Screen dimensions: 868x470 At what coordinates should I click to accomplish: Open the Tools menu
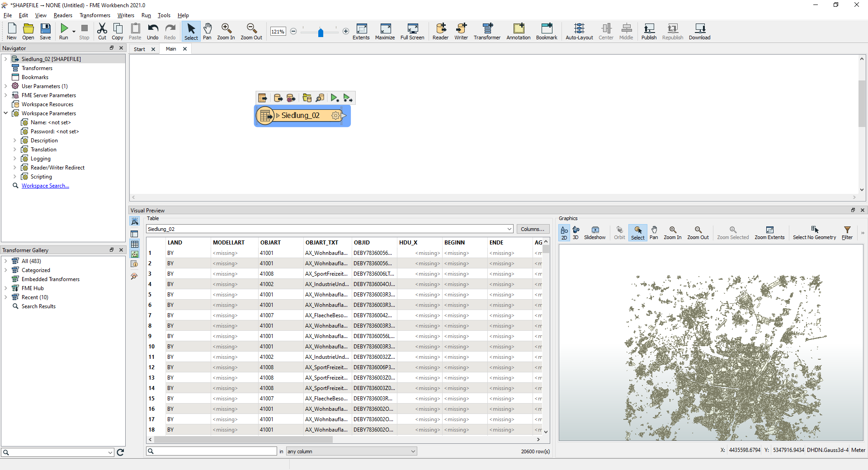tap(164, 15)
